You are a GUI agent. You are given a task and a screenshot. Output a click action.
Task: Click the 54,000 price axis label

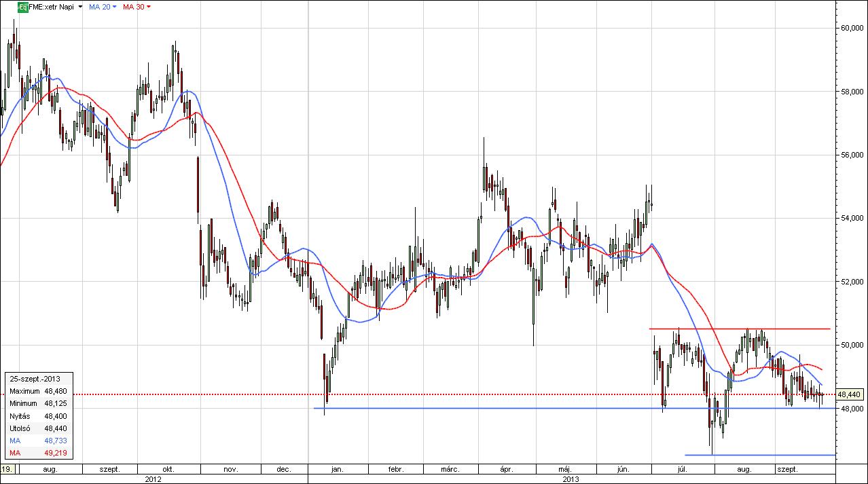pos(852,218)
